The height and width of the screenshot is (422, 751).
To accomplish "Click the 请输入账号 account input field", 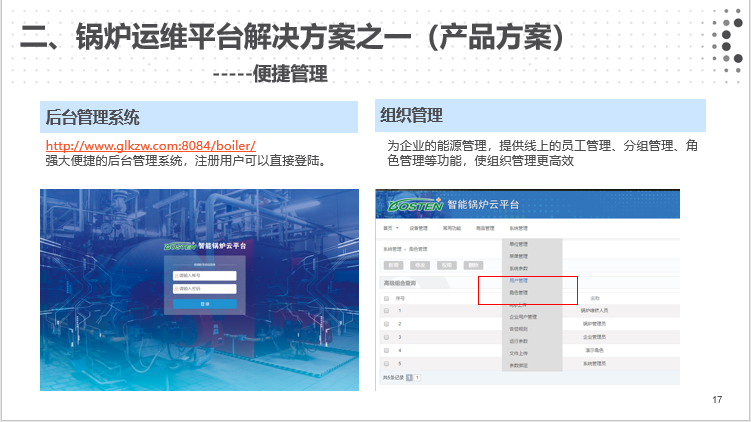I will pos(207,275).
